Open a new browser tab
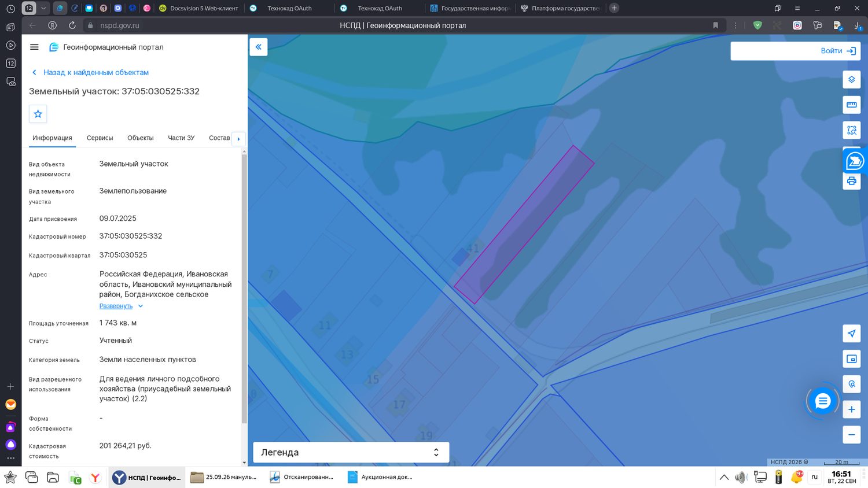868x488 pixels. tap(614, 8)
